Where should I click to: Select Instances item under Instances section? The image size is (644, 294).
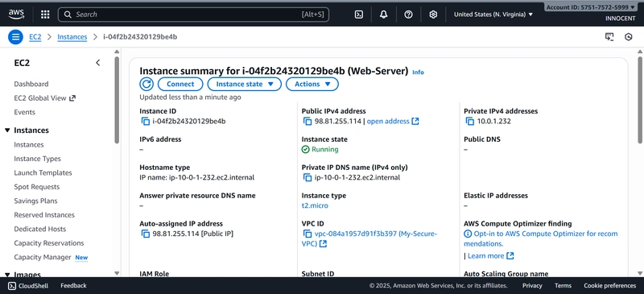point(29,145)
